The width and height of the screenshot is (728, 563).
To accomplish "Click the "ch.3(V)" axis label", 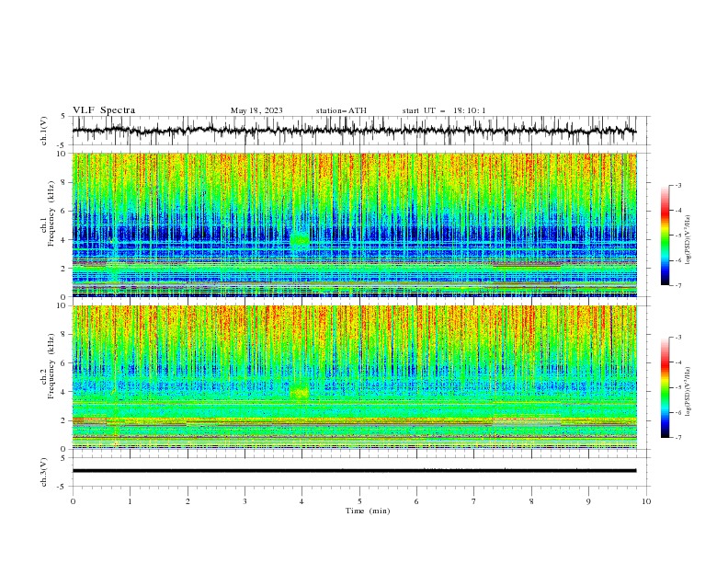I will click(x=44, y=472).
